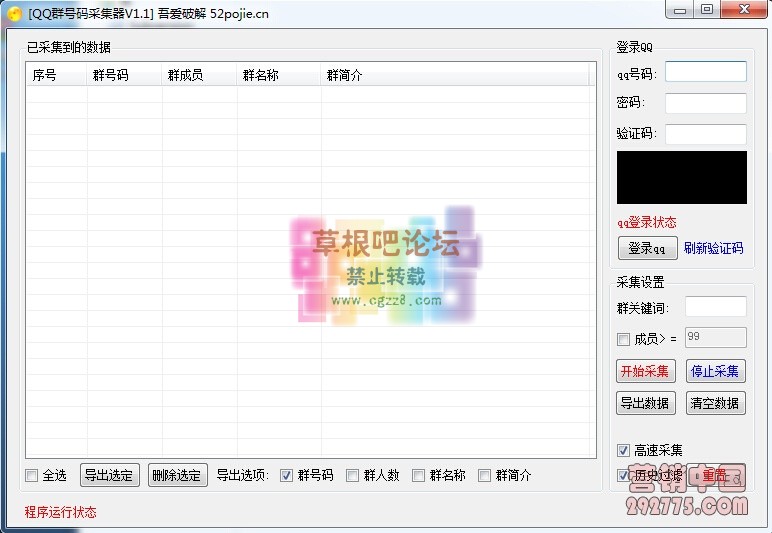Image resolution: width=772 pixels, height=533 pixels.
Task: Close the QQ群号码采集器 window
Action: (x=744, y=10)
